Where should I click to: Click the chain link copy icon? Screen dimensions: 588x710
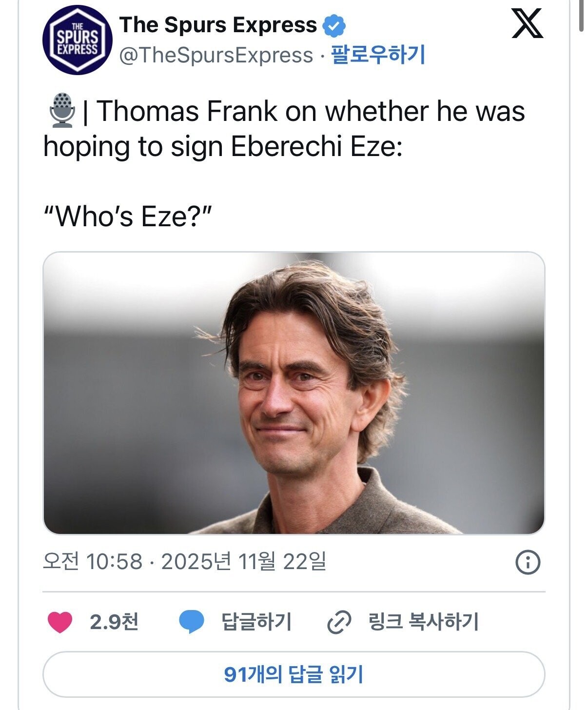(339, 622)
